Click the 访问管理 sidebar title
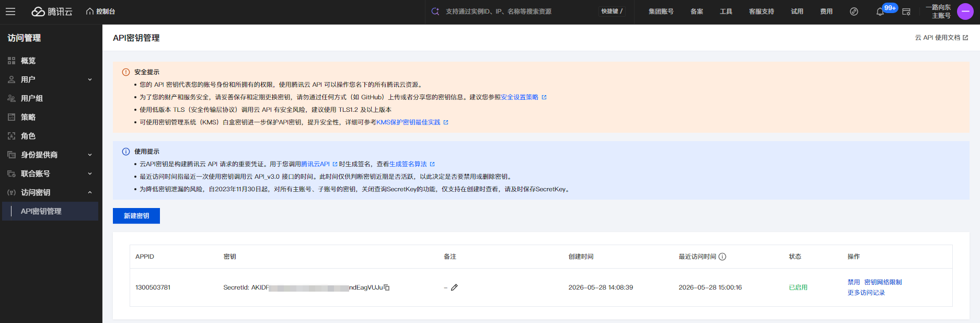This screenshot has height=323, width=980. click(24, 38)
